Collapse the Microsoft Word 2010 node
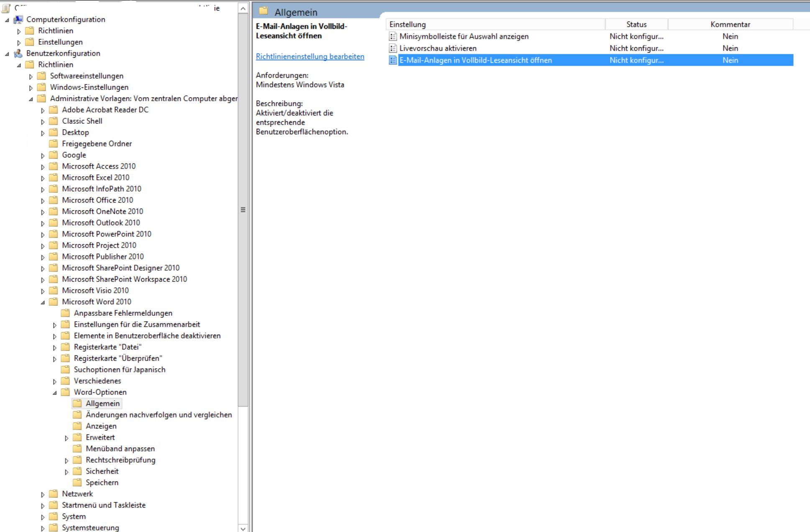 (x=43, y=302)
